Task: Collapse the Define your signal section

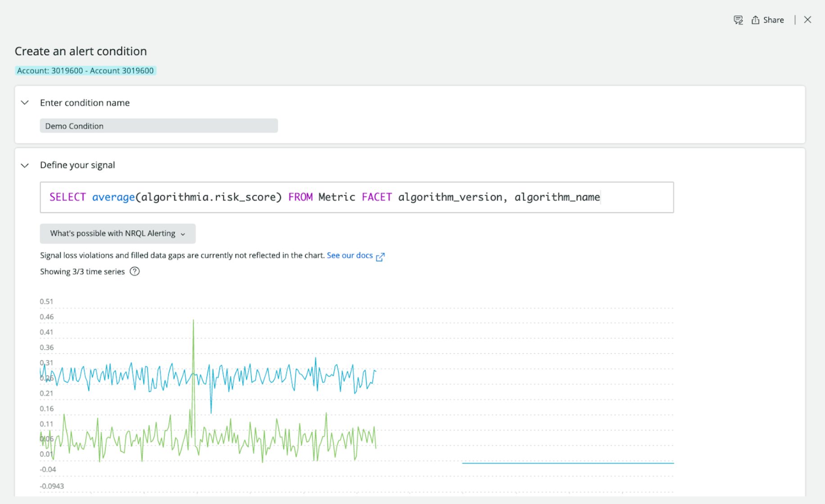Action: (25, 165)
